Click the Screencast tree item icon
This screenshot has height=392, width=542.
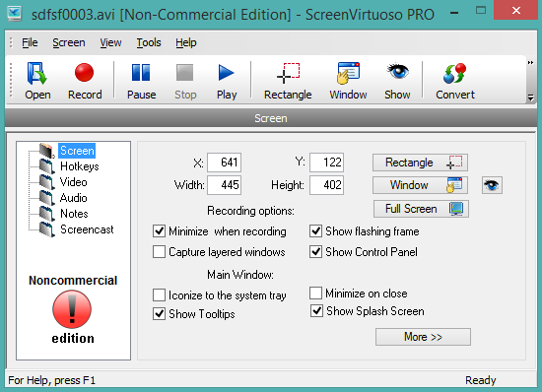tap(46, 229)
